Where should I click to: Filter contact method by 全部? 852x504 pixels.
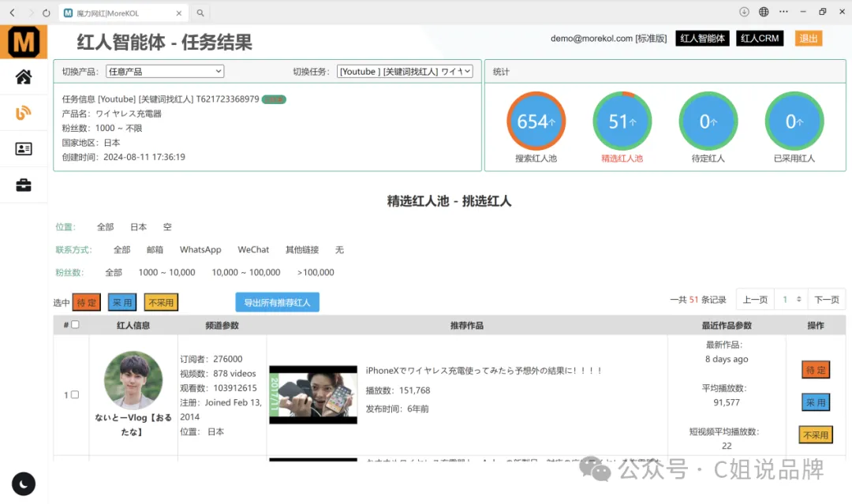click(x=121, y=250)
